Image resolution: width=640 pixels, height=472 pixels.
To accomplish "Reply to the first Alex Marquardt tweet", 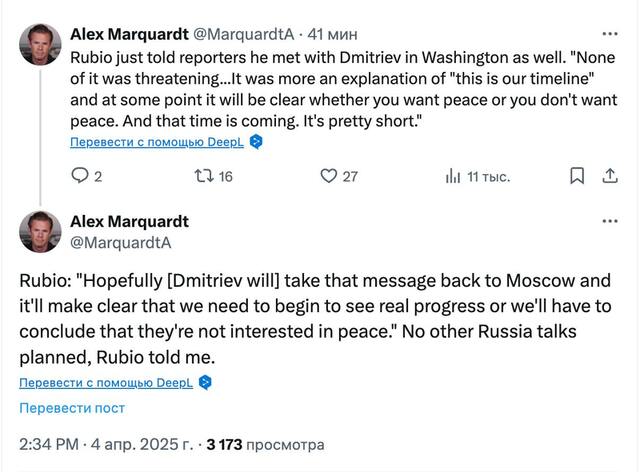I will pos(81,177).
